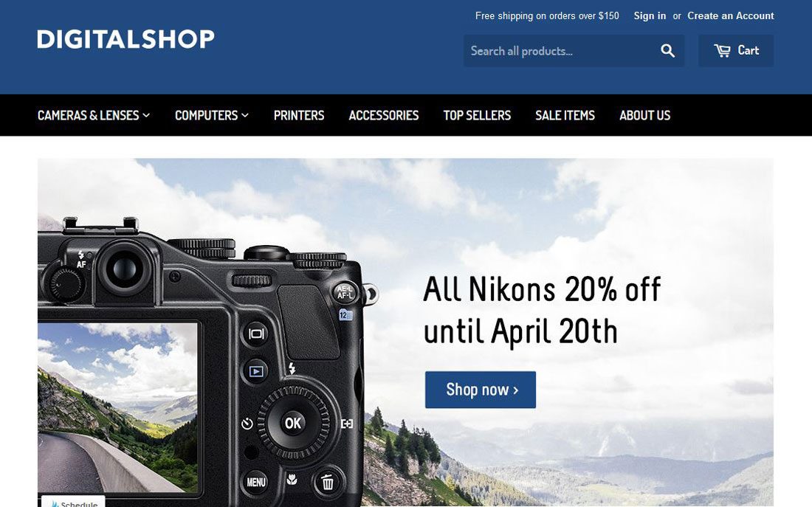Click the MENU button on camera
The height and width of the screenshot is (507, 812).
point(256,482)
